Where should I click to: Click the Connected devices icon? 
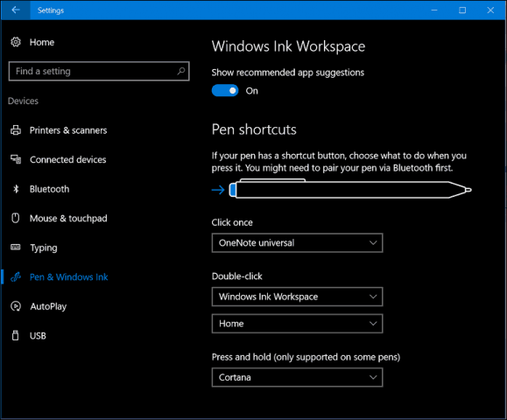[16, 159]
